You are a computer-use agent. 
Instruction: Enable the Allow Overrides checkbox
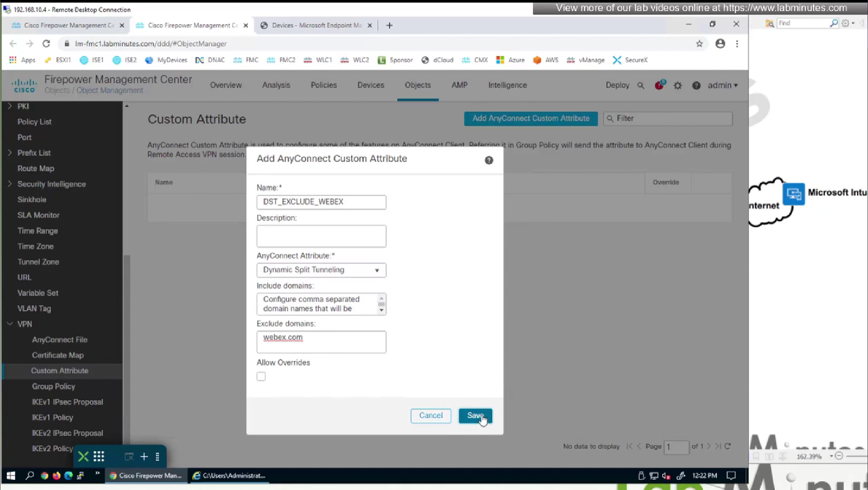click(x=261, y=376)
